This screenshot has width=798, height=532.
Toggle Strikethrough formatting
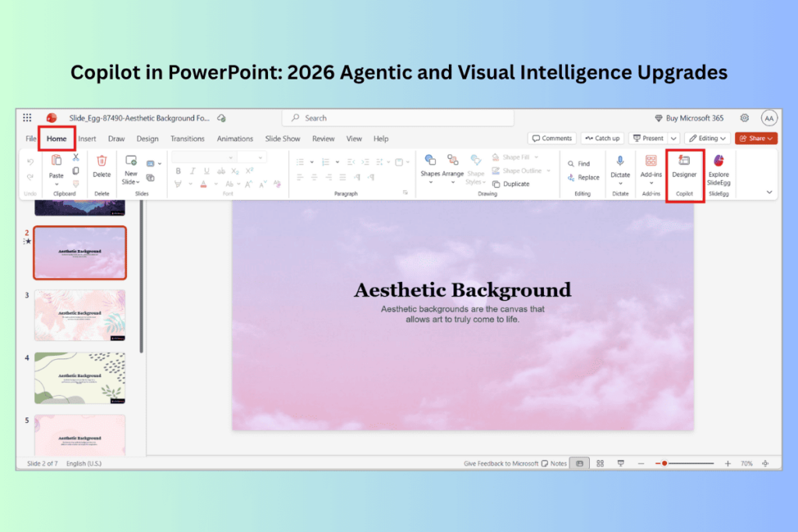coord(221,171)
